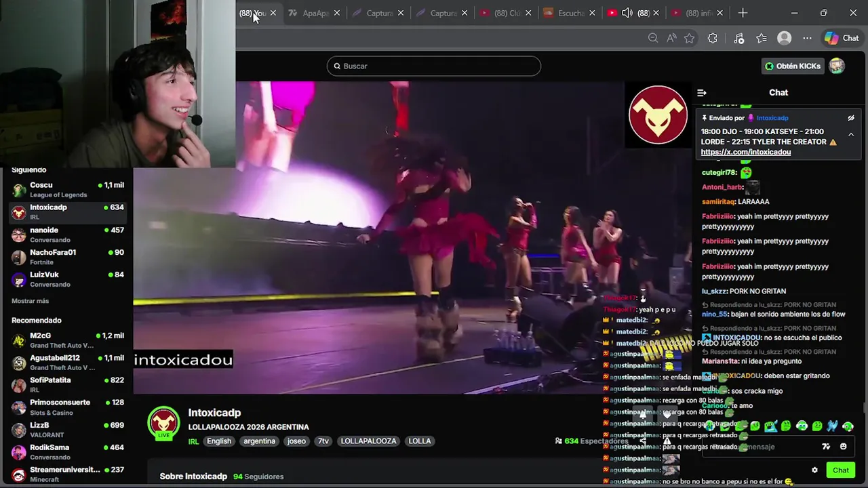Open Agustabell212 recommended channel
The height and width of the screenshot is (488, 868).
pyautogui.click(x=66, y=363)
